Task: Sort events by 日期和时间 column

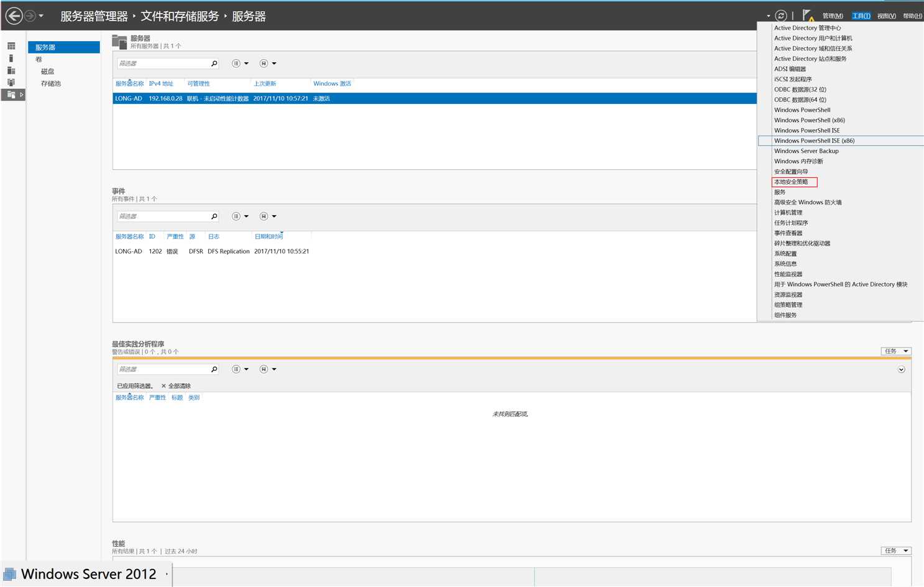Action: pos(268,236)
